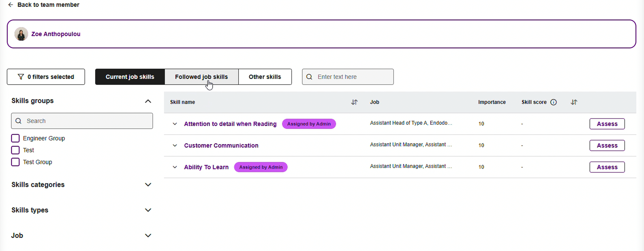This screenshot has width=644, height=251.
Task: Expand the Job filter section
Action: [148, 236]
